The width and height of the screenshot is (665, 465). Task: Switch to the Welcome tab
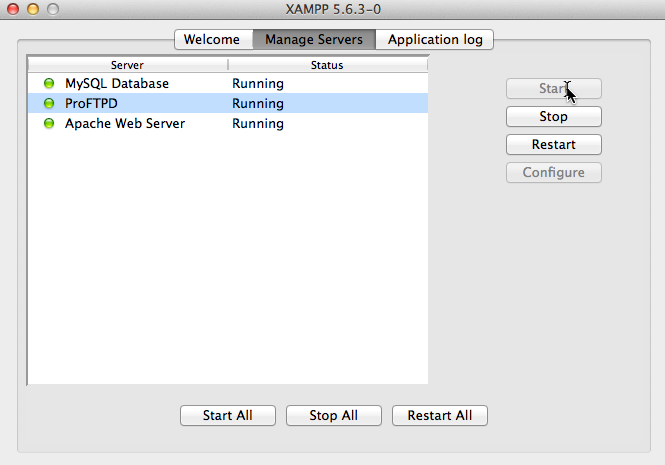[212, 40]
